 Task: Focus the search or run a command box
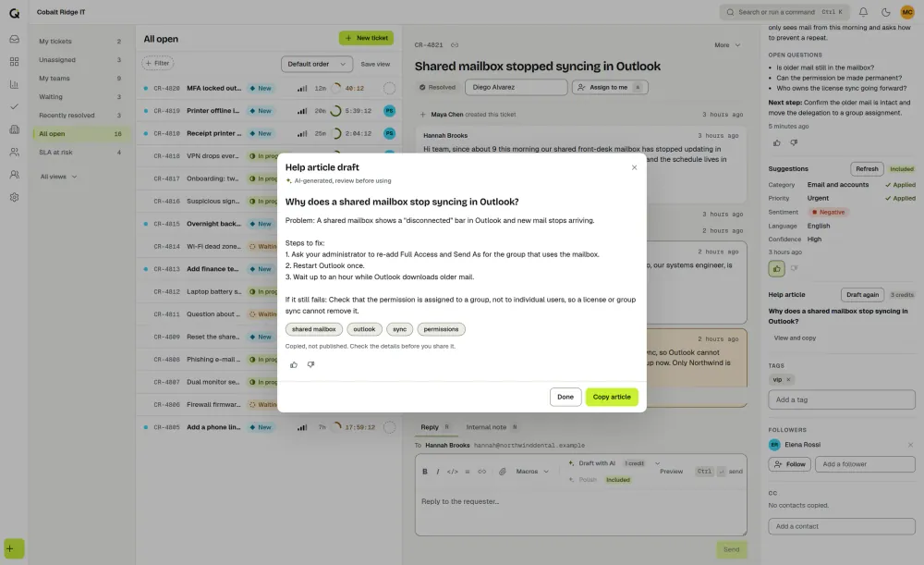(x=784, y=12)
